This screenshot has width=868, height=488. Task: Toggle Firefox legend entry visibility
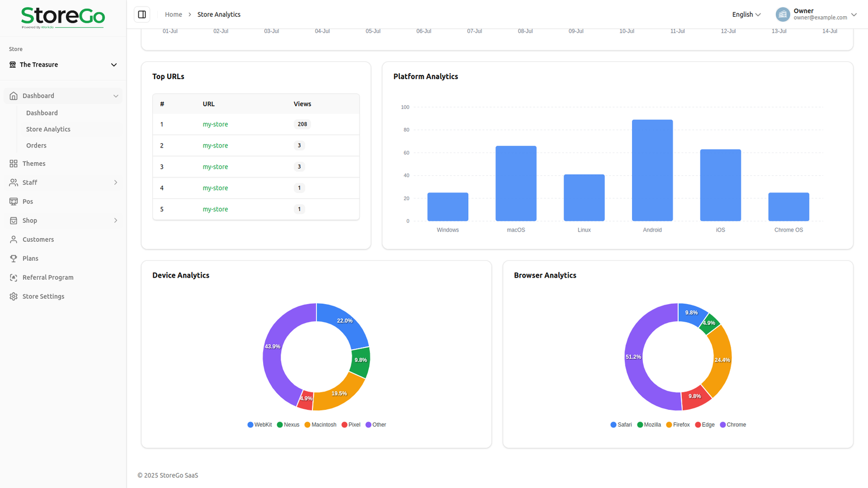(678, 425)
